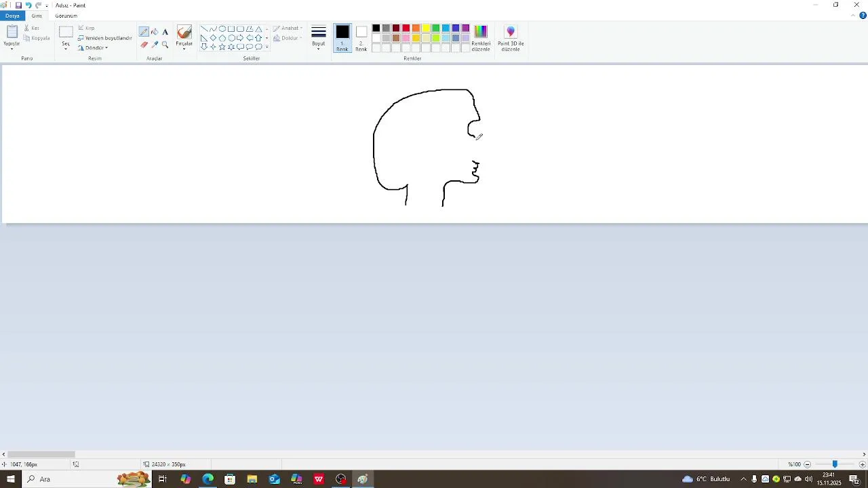Pick the green color swatch

click(x=436, y=28)
